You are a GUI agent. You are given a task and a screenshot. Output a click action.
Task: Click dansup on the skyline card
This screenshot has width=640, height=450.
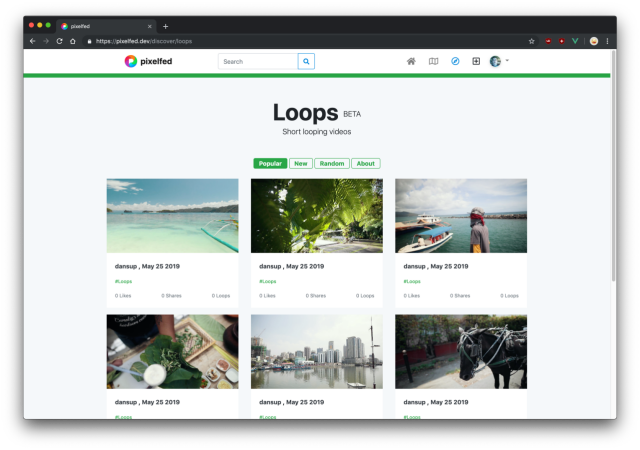[x=270, y=402]
